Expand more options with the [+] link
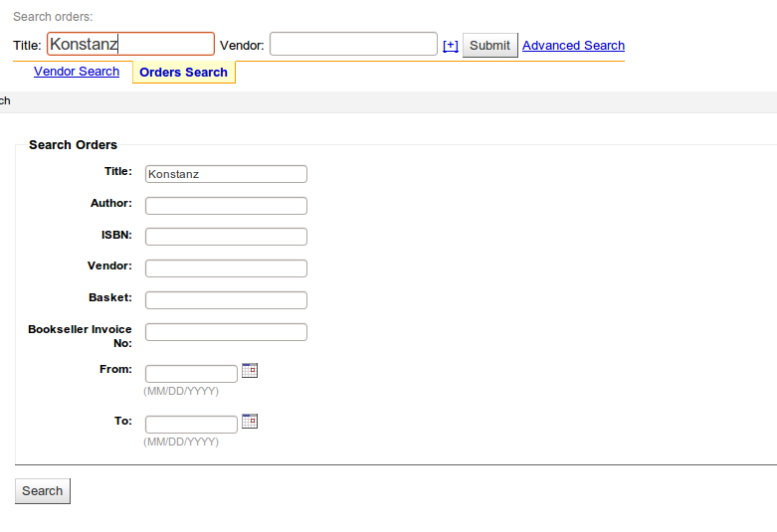 pos(450,46)
